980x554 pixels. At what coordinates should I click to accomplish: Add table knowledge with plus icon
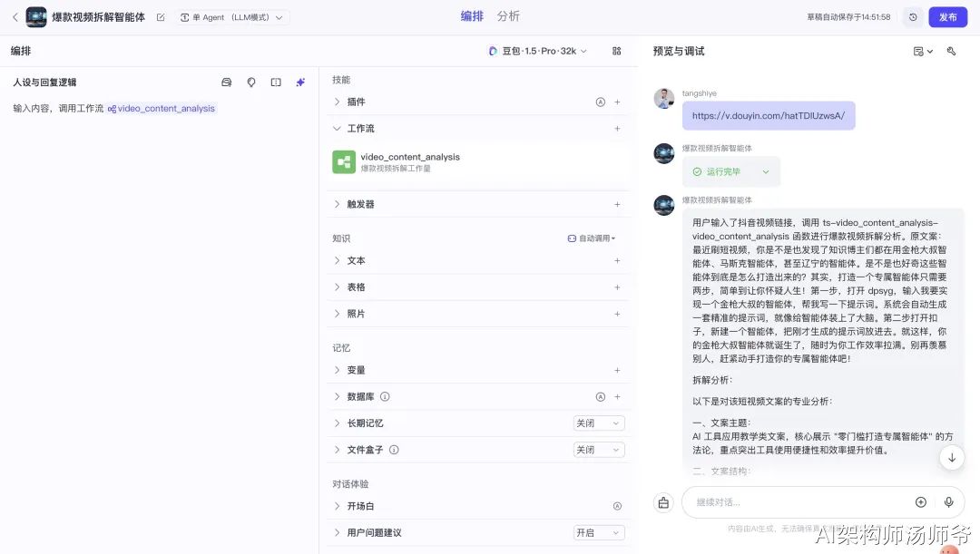point(617,287)
